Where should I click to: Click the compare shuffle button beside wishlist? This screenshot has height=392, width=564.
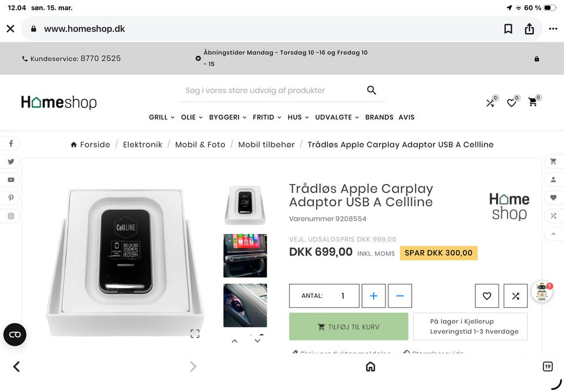[515, 296]
